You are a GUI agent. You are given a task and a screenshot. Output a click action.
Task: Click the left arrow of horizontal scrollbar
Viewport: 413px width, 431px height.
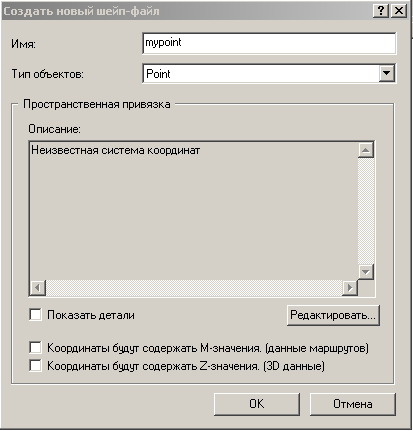(38, 287)
